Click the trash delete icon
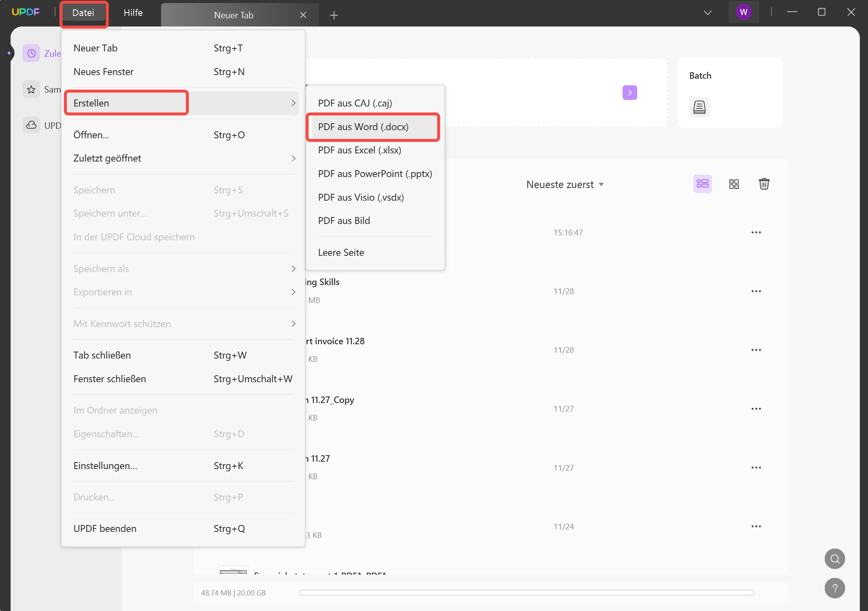 [x=764, y=184]
